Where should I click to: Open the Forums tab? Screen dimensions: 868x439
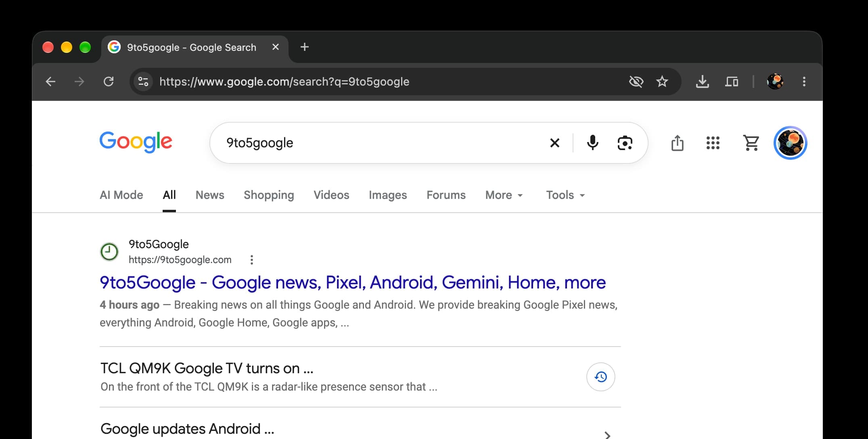tap(446, 195)
